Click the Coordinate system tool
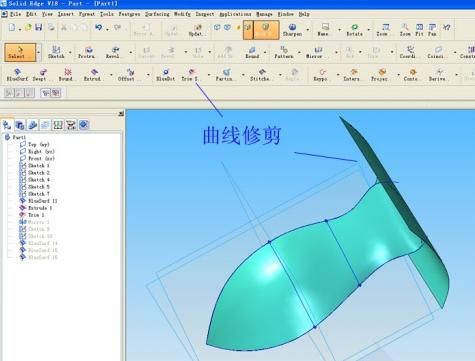The image size is (475, 361). point(409,52)
